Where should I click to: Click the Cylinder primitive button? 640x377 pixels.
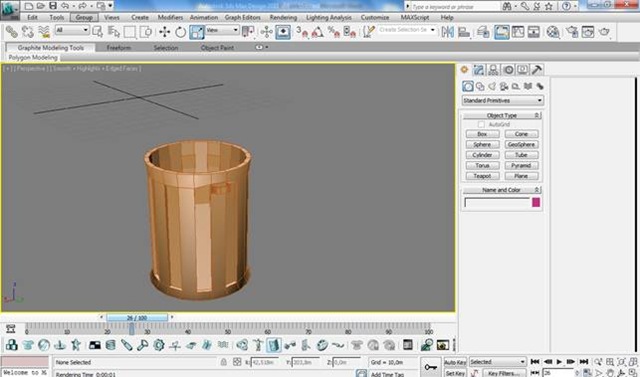click(x=482, y=155)
